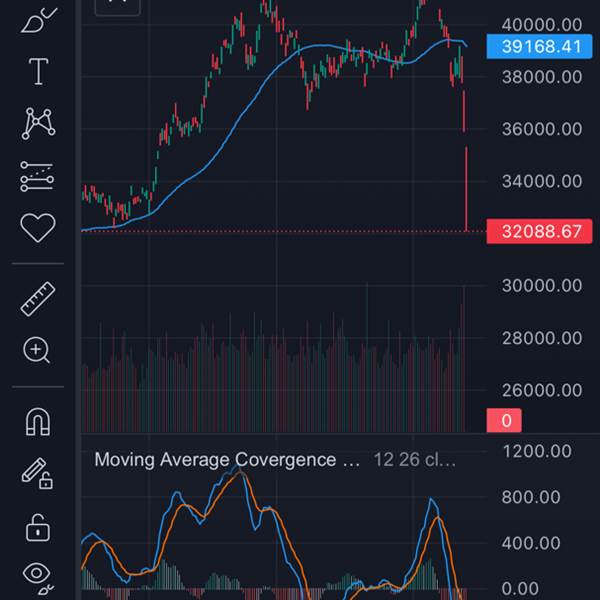The width and height of the screenshot is (600, 600).
Task: Open the prediction and measurement tools
Action: tap(37, 176)
